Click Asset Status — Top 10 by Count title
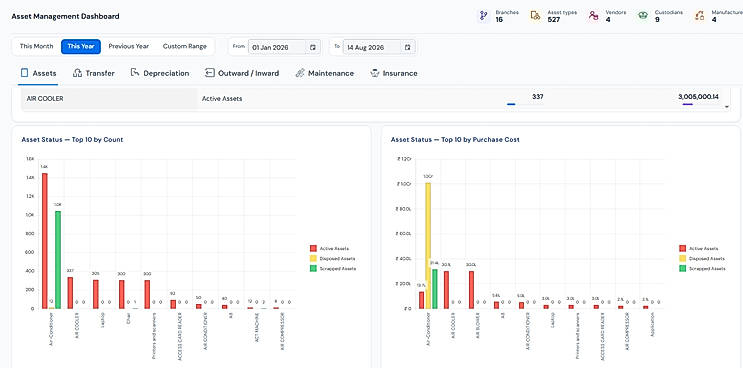The image size is (743, 368). [72, 140]
